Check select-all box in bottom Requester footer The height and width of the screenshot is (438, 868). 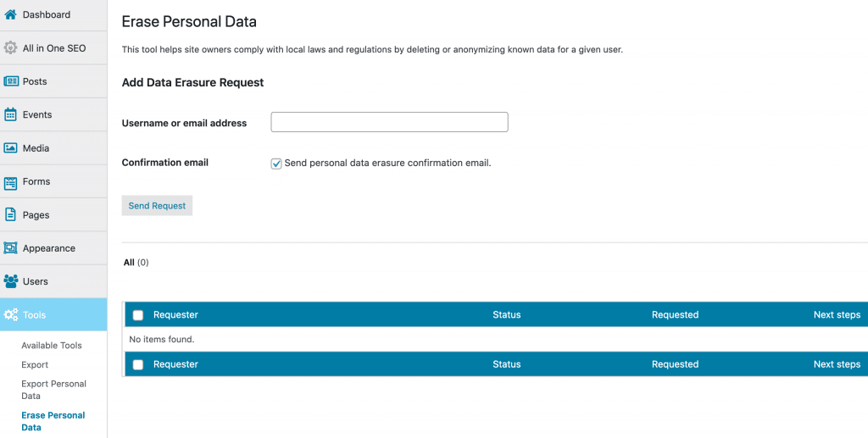click(138, 364)
